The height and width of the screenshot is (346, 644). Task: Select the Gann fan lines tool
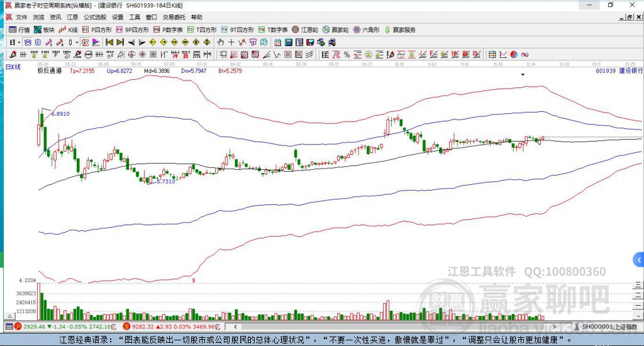coord(233,55)
